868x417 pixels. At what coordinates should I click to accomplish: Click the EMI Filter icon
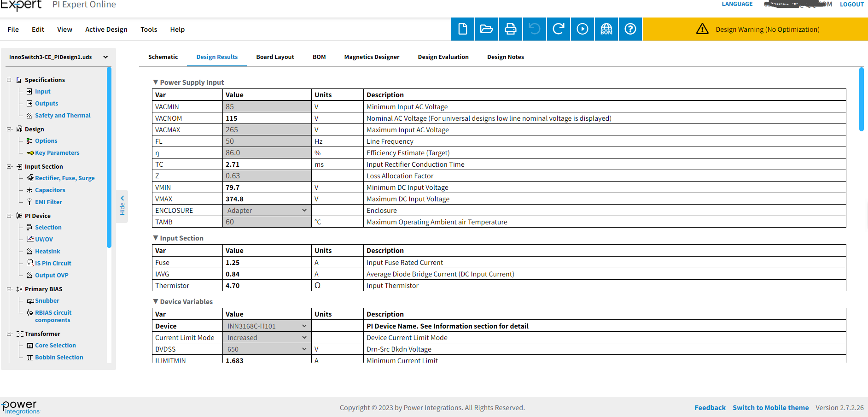(29, 202)
